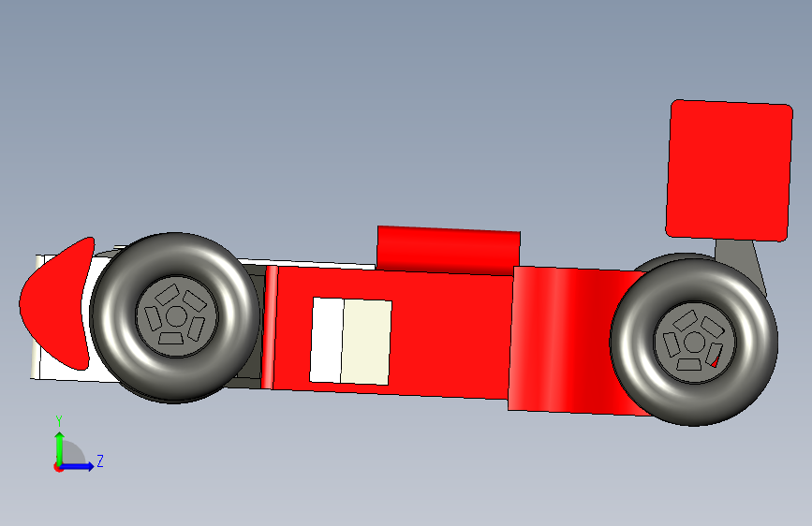The height and width of the screenshot is (526, 812).
Task: Click the white panel on the red body
Action: click(327, 340)
